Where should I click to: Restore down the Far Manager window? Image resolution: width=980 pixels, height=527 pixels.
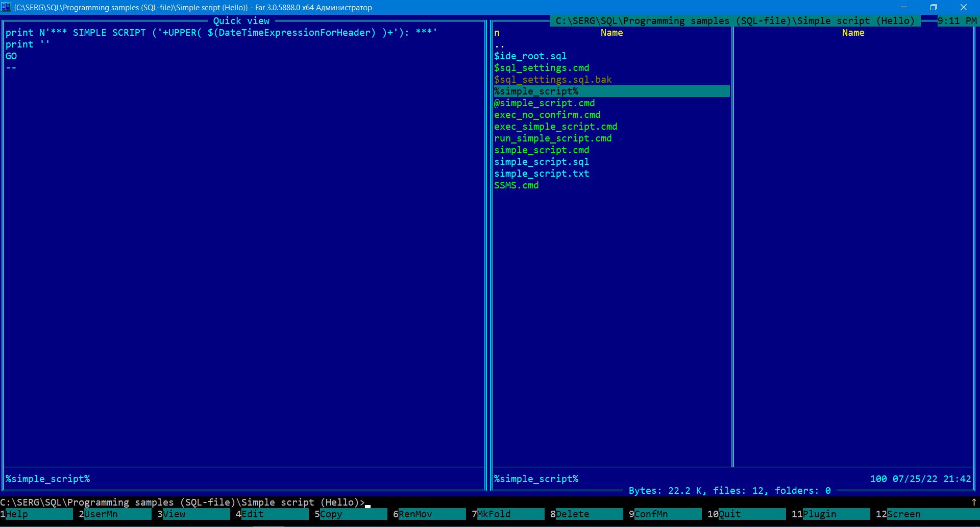point(934,7)
